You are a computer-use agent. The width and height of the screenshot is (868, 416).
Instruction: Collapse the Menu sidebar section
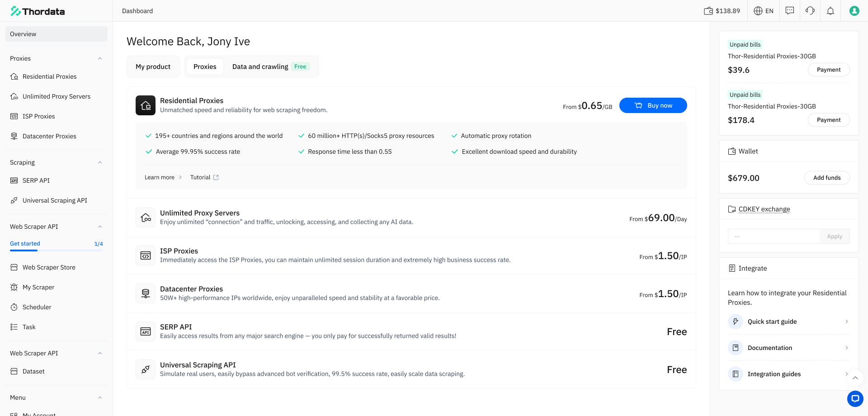[x=100, y=397]
